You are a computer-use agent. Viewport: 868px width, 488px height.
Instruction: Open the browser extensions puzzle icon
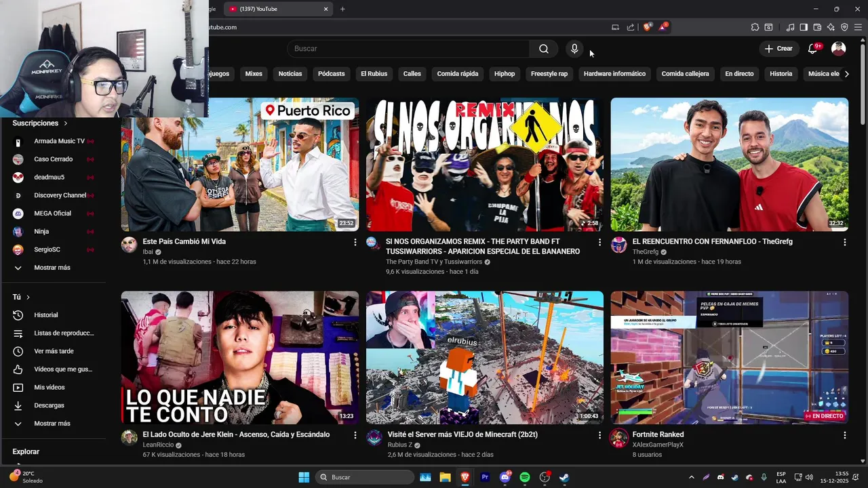pos(755,27)
